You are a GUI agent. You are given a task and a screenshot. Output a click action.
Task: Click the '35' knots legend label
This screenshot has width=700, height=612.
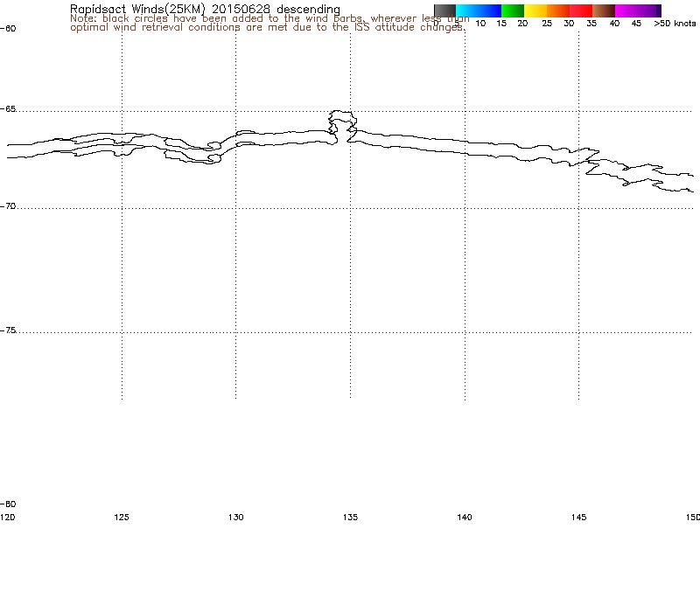tap(591, 24)
